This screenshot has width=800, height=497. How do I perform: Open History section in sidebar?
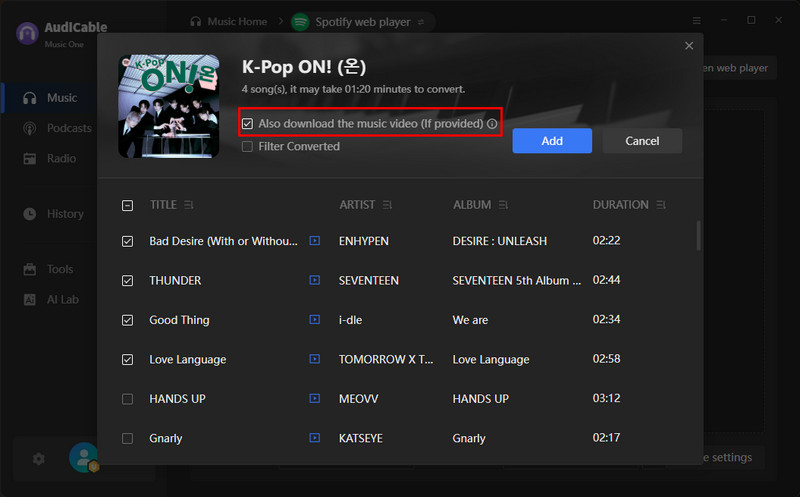(53, 214)
